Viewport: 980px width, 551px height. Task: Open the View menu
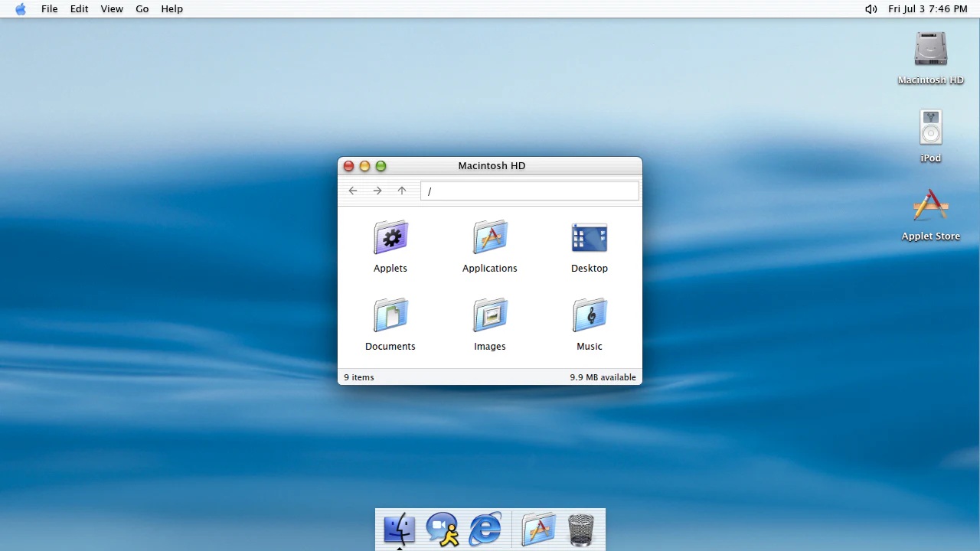112,9
